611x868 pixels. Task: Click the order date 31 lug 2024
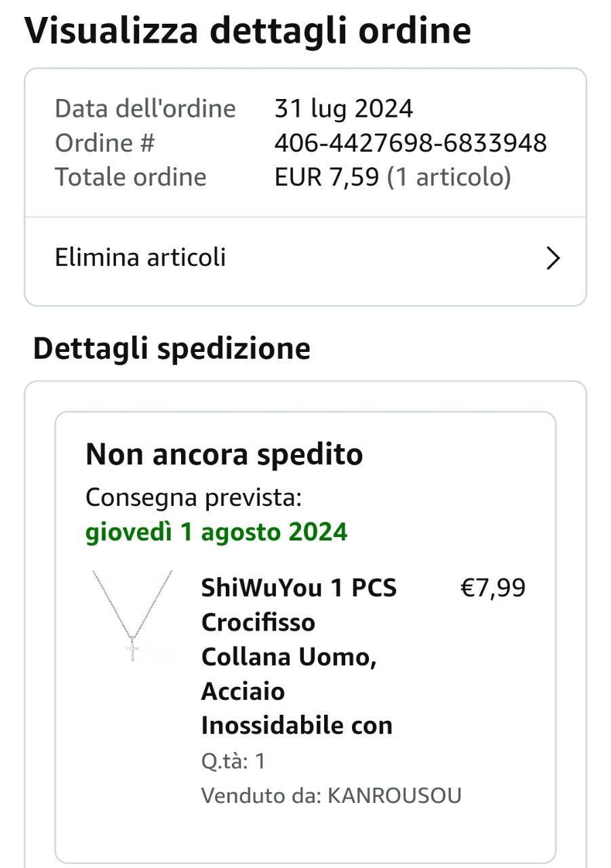(x=343, y=108)
